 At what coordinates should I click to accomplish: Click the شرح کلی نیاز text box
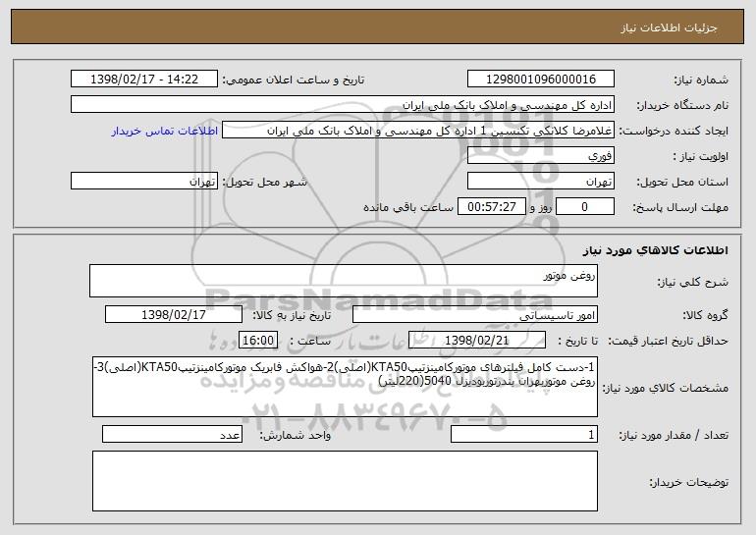pos(344,281)
